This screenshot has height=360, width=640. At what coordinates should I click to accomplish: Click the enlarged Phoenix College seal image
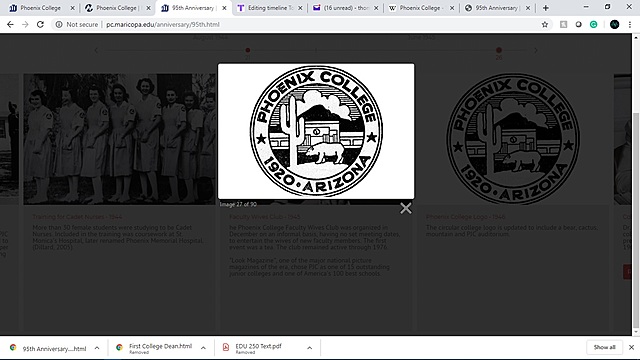[x=316, y=131]
